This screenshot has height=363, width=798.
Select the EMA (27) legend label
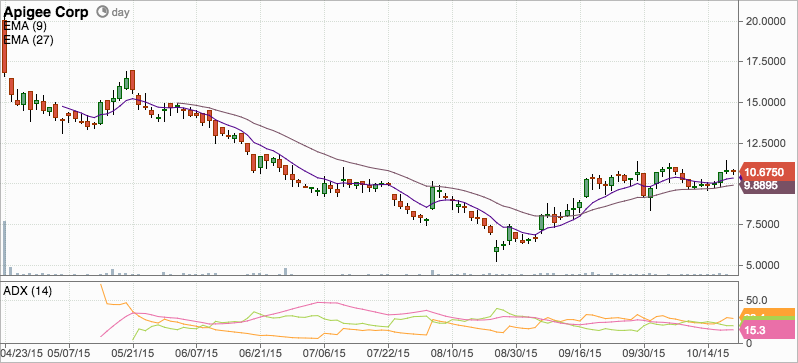28,39
